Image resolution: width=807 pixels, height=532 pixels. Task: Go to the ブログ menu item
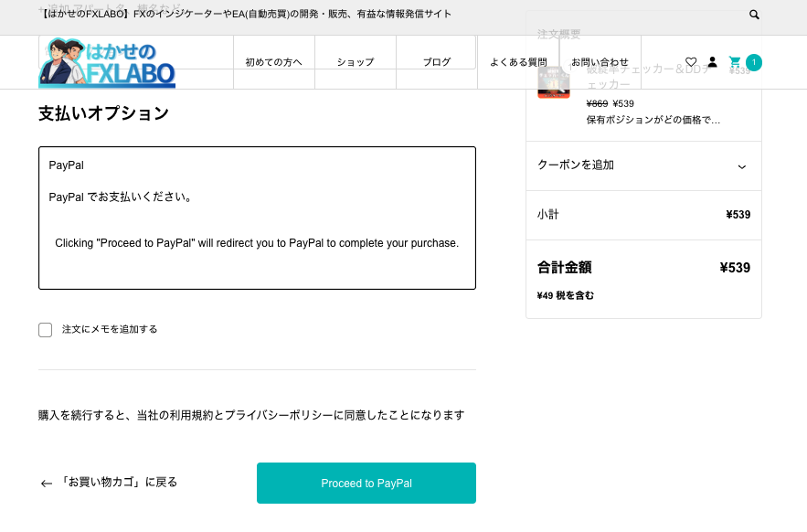coord(437,62)
